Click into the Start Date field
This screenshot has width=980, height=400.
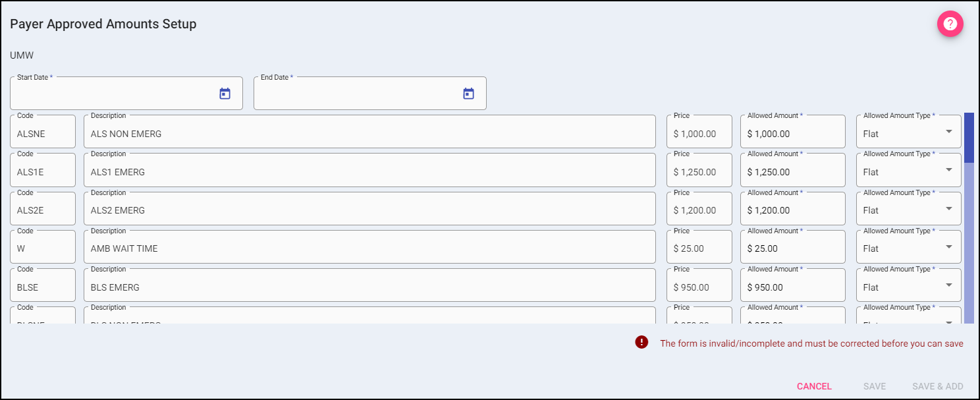112,94
